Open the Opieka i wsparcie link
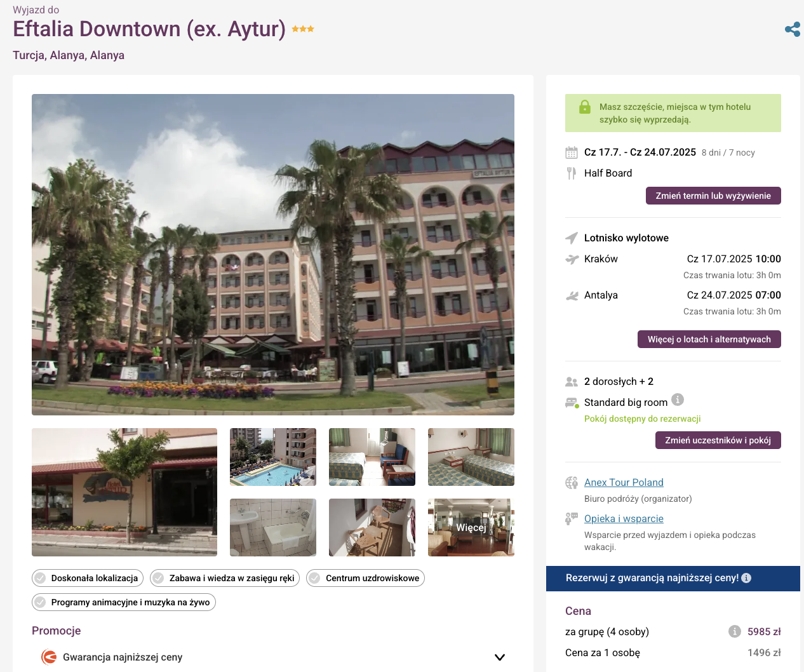The height and width of the screenshot is (672, 804). pyautogui.click(x=624, y=519)
